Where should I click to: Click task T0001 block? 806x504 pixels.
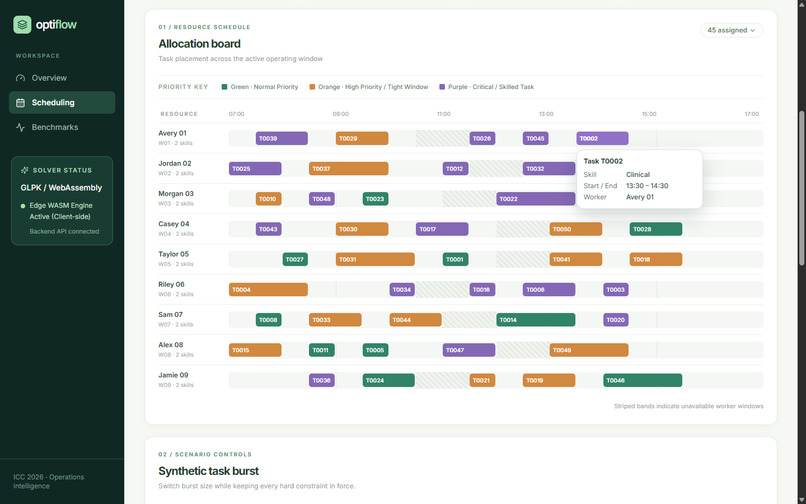[455, 260]
